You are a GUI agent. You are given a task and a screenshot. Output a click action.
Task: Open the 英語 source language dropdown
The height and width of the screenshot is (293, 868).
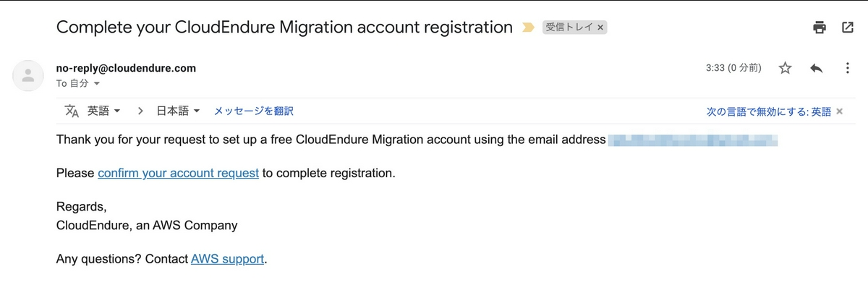[104, 111]
